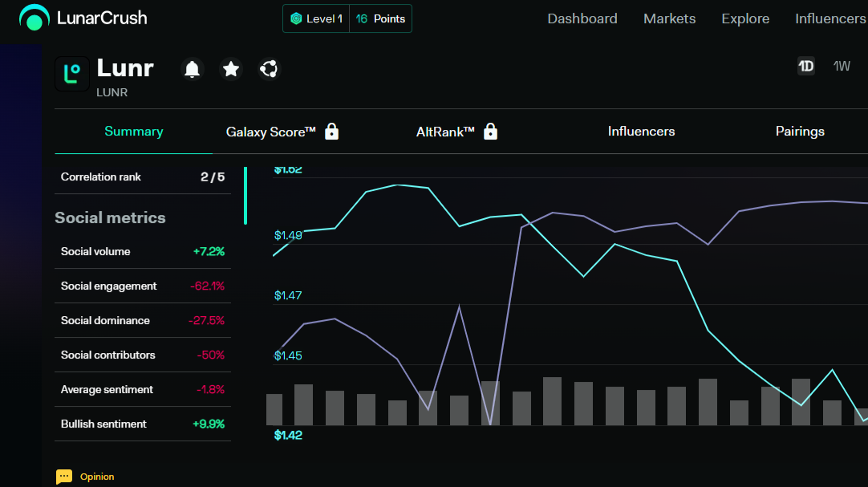Open Influencers in the top navigation bar
Viewport: 868px width, 487px height.
click(x=830, y=18)
